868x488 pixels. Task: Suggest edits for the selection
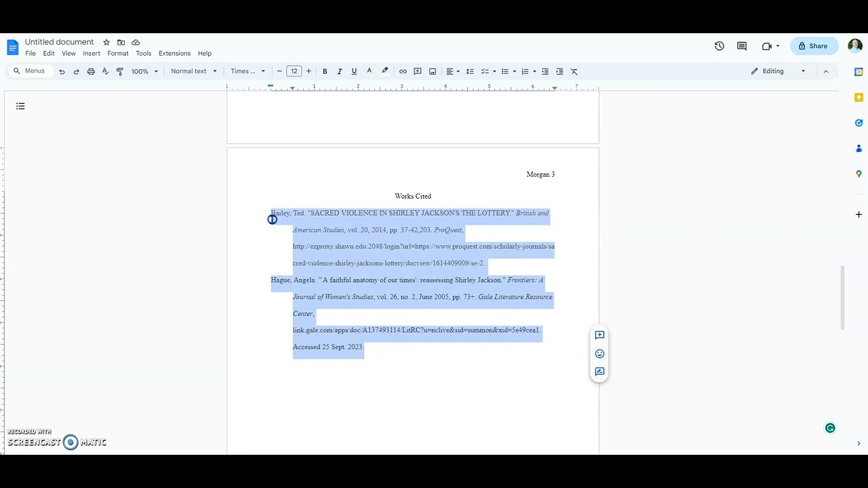(x=599, y=371)
